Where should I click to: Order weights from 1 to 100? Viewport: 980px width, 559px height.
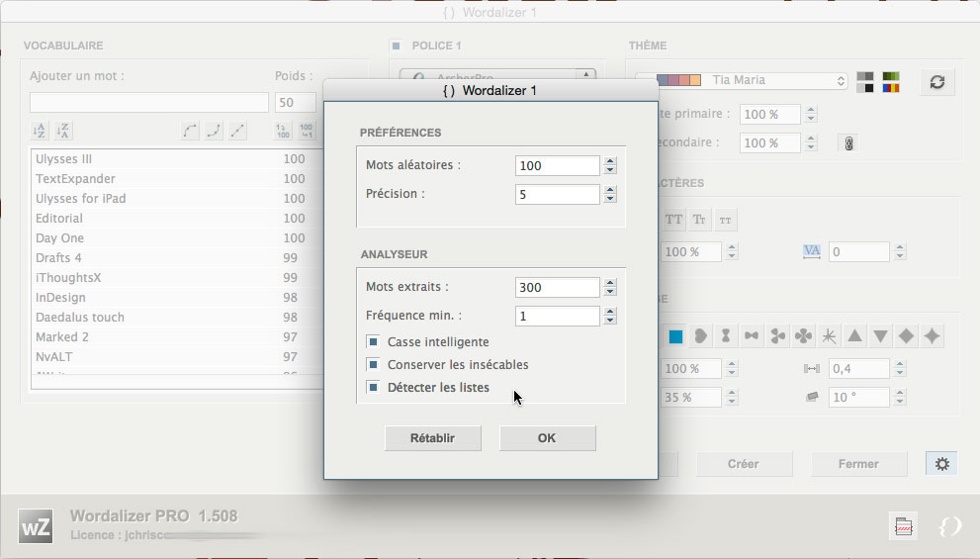tap(283, 131)
